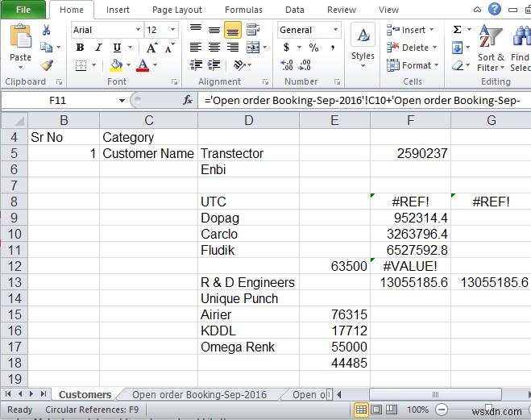
Task: Click the horizontal scrollbar thumb
Action: tap(435, 394)
